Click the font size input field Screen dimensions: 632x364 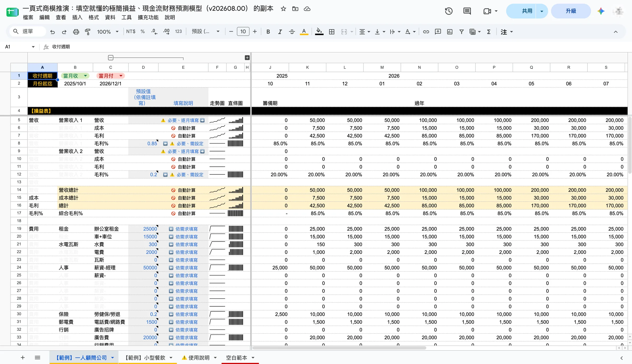pos(243,32)
